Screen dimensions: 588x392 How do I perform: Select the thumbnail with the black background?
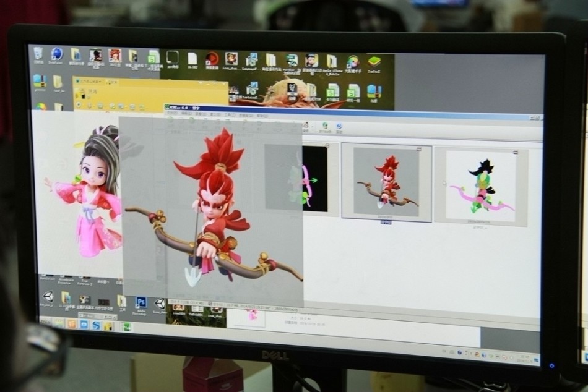pyautogui.click(x=296, y=179)
